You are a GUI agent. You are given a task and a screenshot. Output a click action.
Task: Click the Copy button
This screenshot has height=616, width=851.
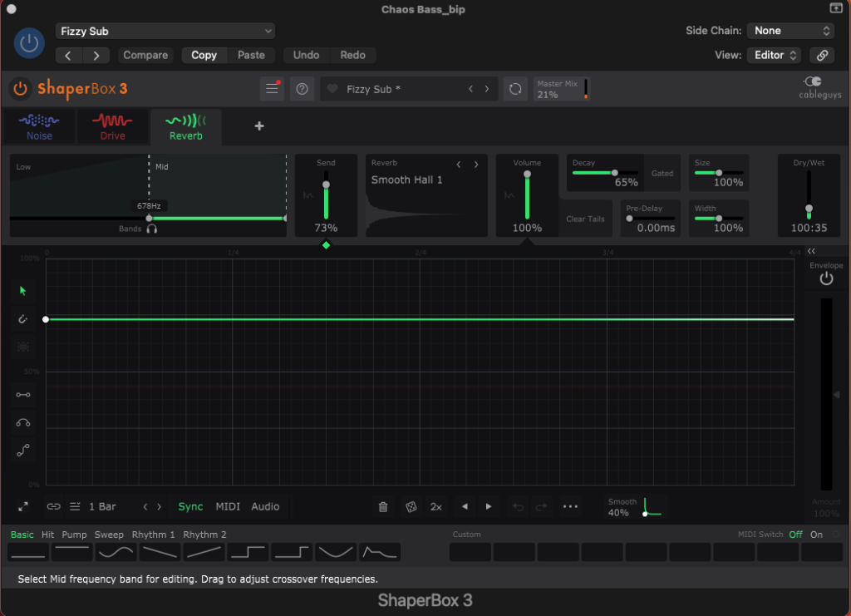[x=204, y=55]
